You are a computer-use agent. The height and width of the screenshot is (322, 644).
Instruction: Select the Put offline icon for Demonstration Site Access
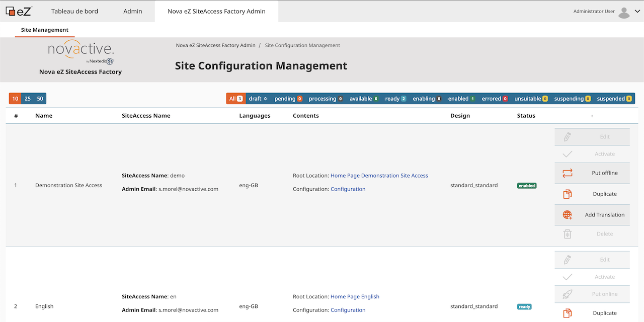pyautogui.click(x=568, y=172)
